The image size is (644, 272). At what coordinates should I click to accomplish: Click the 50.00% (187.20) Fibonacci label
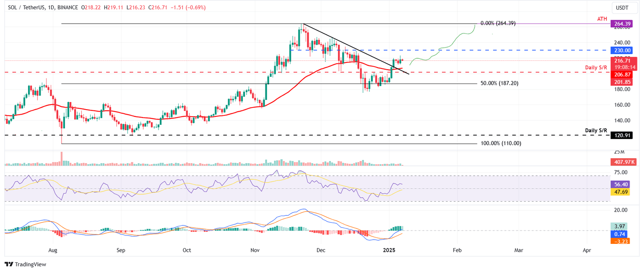click(499, 83)
